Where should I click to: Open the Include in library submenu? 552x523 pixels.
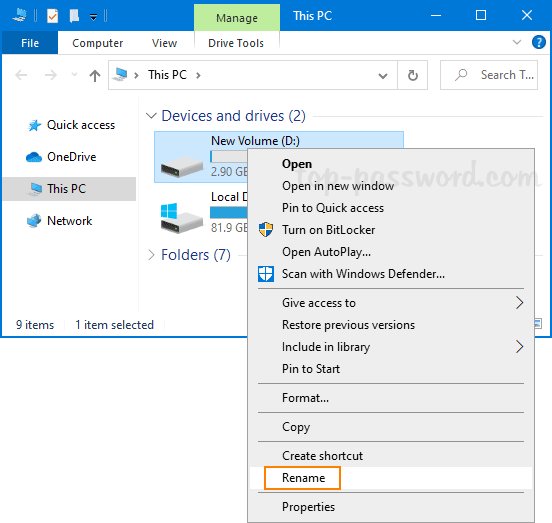tap(391, 347)
